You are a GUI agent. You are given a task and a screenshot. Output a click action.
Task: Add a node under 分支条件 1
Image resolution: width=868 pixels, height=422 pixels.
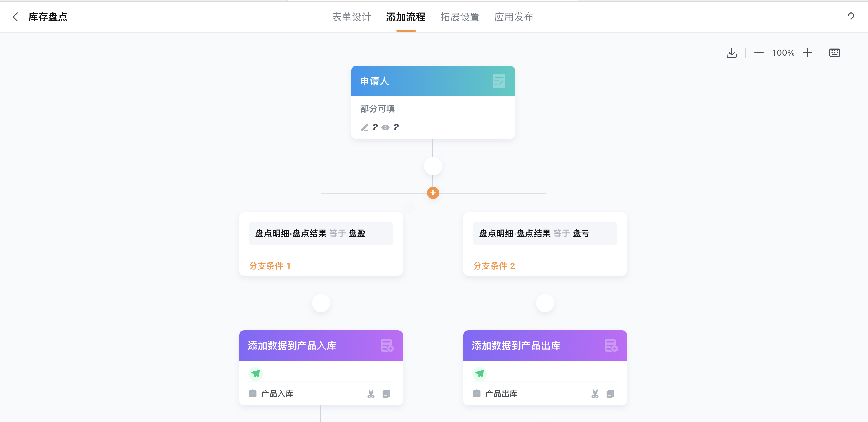(x=321, y=304)
